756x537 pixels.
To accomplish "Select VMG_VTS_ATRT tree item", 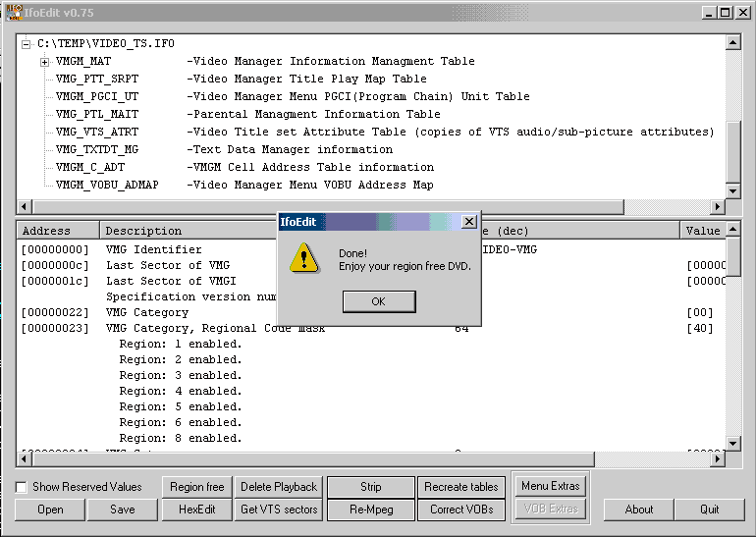I will 97,132.
